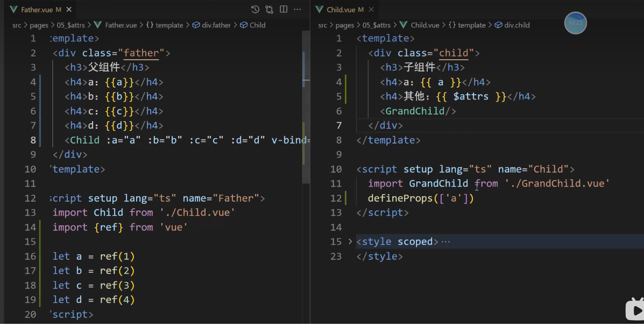This screenshot has width=644, height=326.
Task: Click 'father' class value in Father.vue
Action: (141, 53)
